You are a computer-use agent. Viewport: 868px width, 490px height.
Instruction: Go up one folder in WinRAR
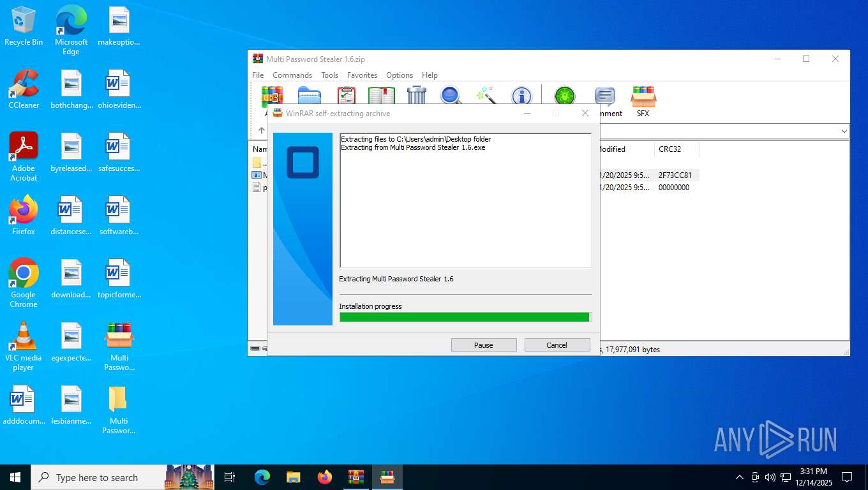coord(261,130)
